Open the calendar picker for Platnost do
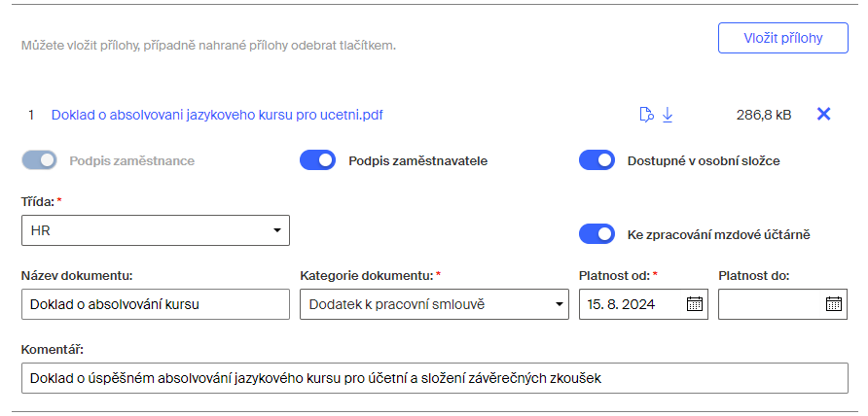 coord(834,303)
